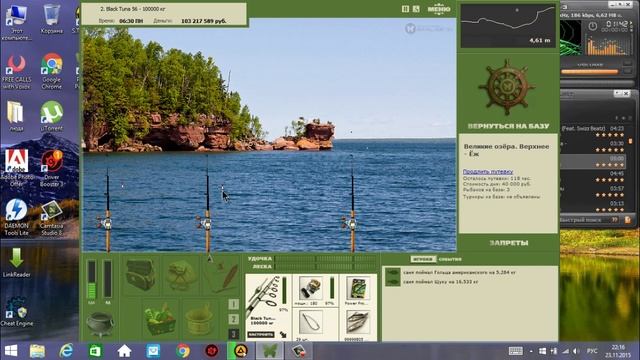Click the pause icon next to МЕНЮ

tap(405, 9)
